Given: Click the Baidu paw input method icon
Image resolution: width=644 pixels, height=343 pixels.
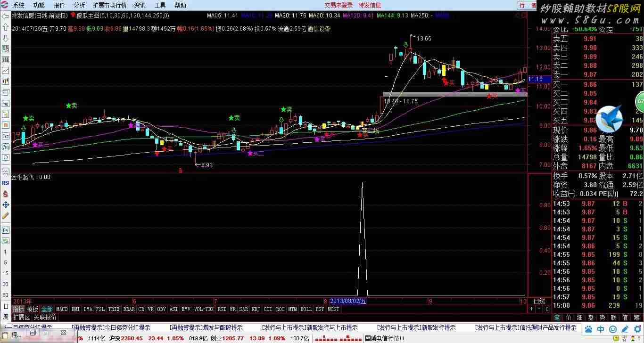Looking at the screenshot, I should 589,329.
